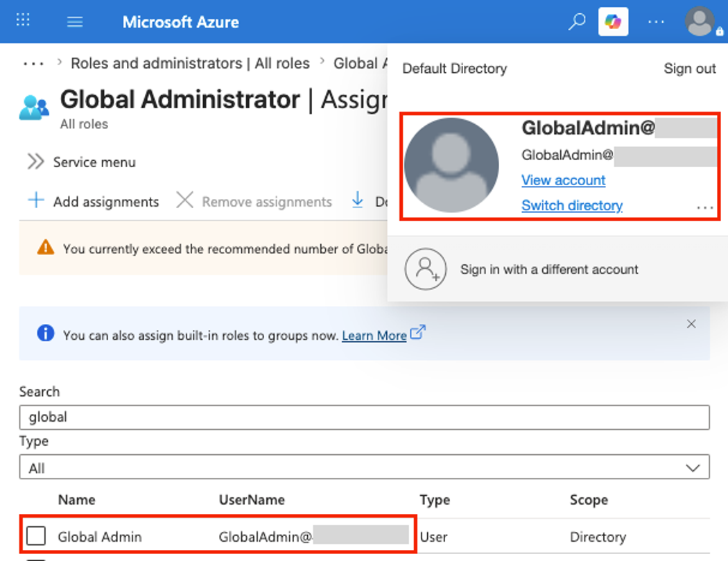Click the Add assignments plus icon
Screen dimensions: 728x561
(36, 200)
